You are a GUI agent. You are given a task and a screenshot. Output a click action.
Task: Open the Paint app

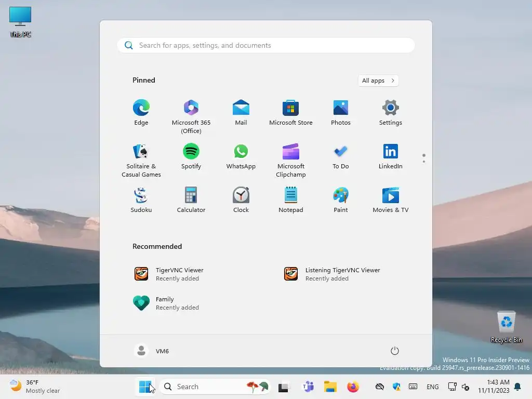[x=341, y=200]
